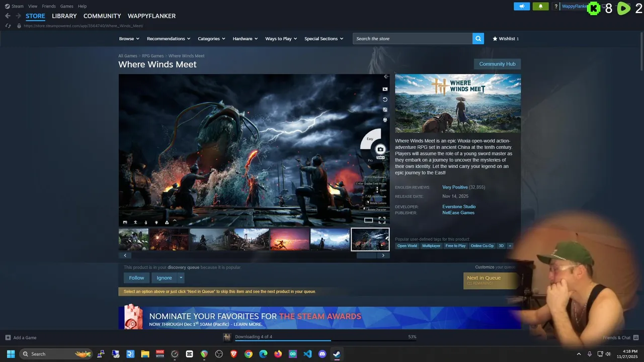The image size is (644, 362).
Task: Click the thumbnail strip scrollbar handle
Action: click(366, 255)
